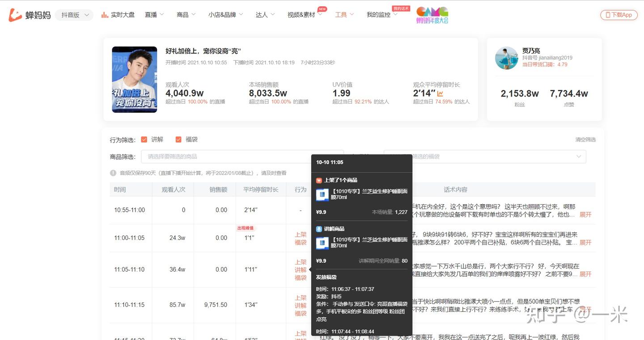Click the livestream title 好礼加倍上，宠你没商“亮”
The height and width of the screenshot is (340, 644).
coord(203,51)
